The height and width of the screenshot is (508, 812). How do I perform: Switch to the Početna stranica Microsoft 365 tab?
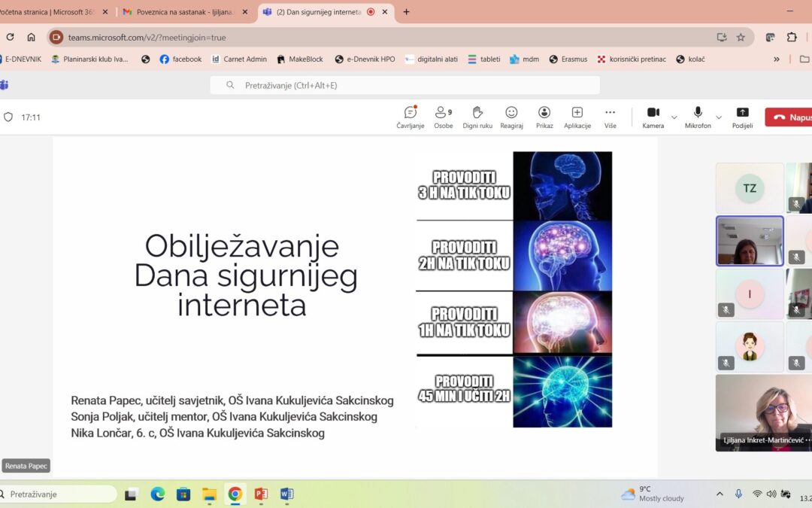tap(49, 12)
